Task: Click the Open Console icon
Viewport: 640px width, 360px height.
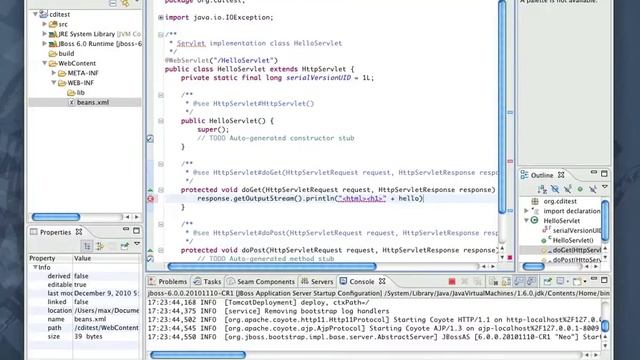Action: pyautogui.click(x=577, y=281)
